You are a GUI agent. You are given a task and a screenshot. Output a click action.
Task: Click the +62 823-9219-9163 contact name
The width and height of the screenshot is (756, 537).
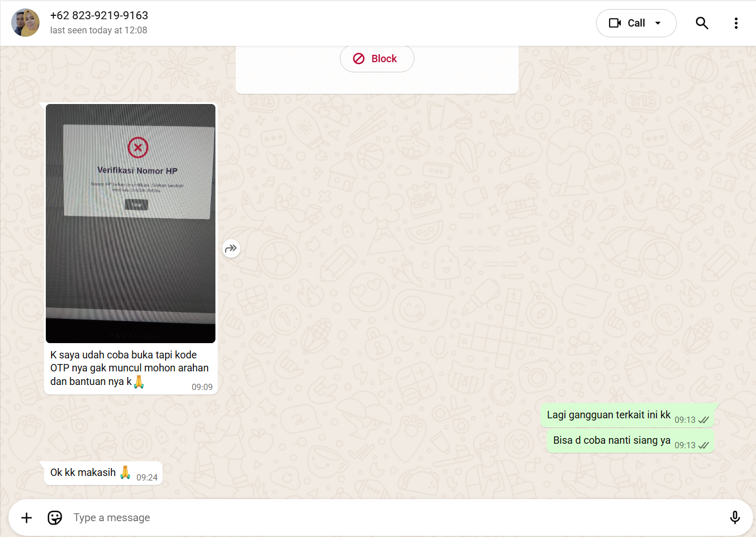(99, 15)
